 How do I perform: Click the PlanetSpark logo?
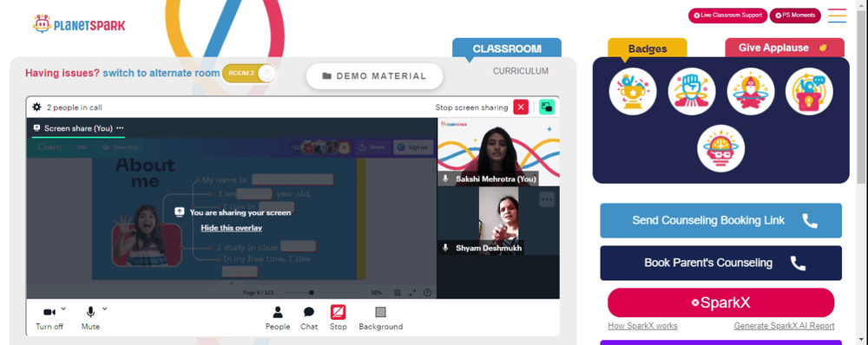(79, 24)
